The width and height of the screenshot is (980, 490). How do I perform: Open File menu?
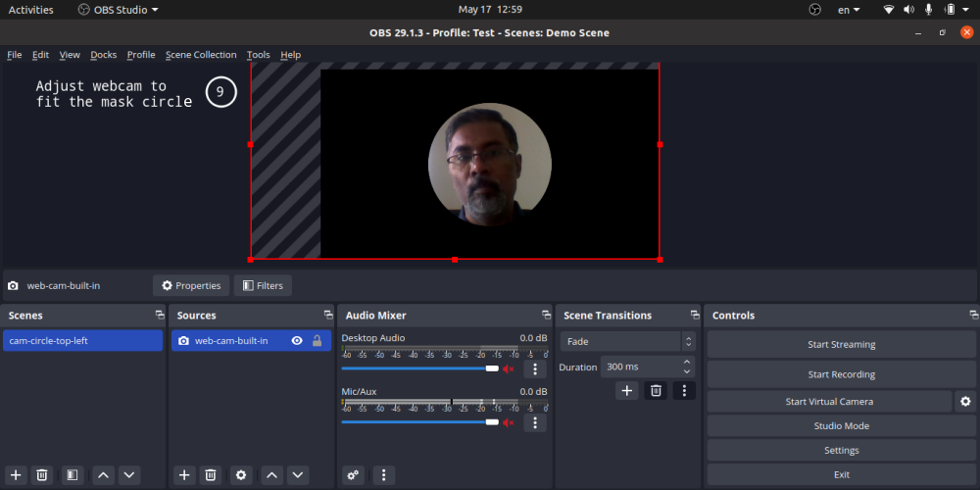click(15, 54)
